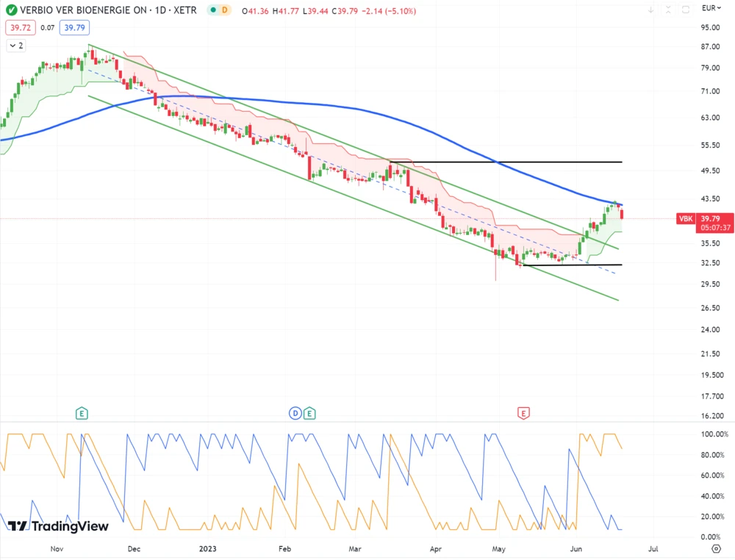Image resolution: width=735 pixels, height=560 pixels.
Task: Click the TradingView logo
Action: tap(58, 526)
